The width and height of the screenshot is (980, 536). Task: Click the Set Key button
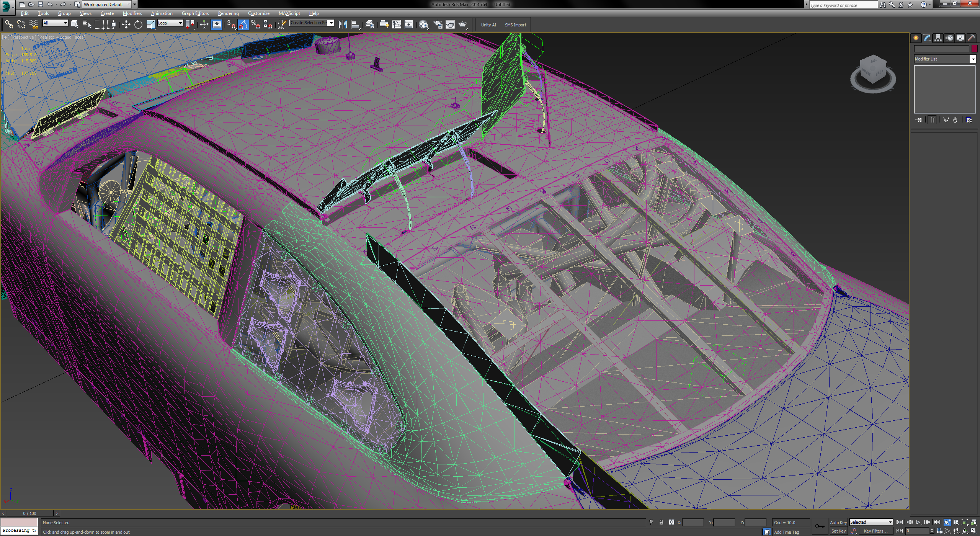(x=839, y=531)
